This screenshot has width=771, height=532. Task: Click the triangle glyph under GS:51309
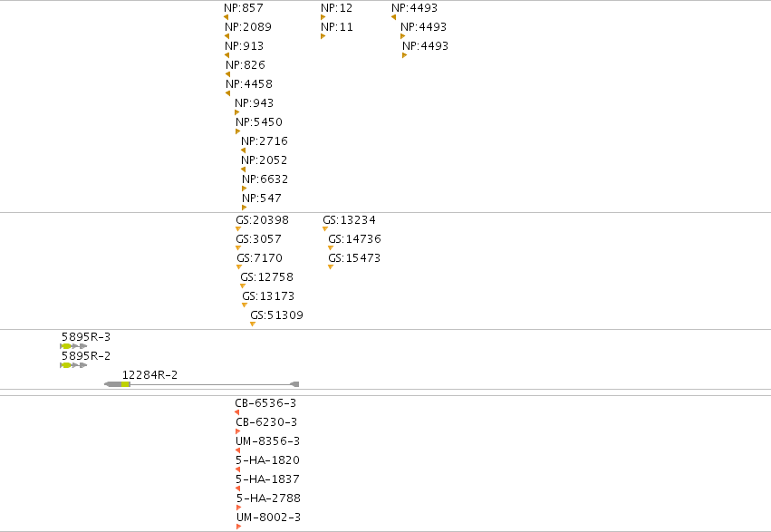pyautogui.click(x=253, y=324)
